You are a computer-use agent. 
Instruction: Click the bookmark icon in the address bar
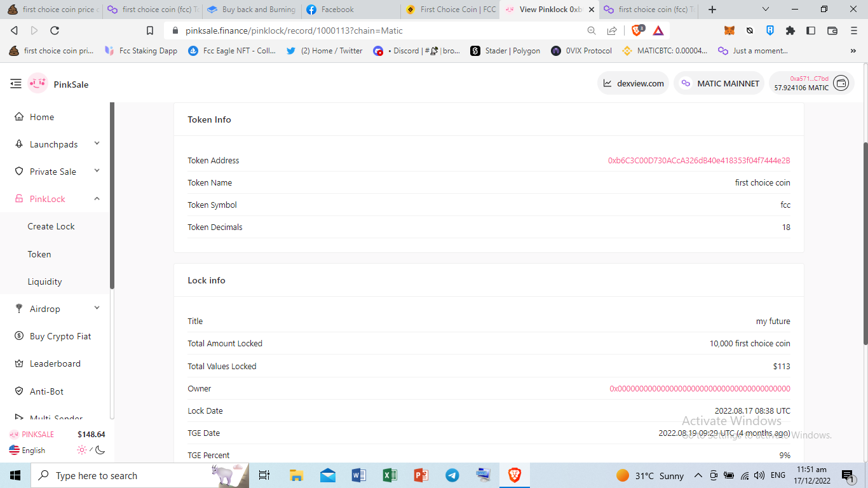click(150, 30)
